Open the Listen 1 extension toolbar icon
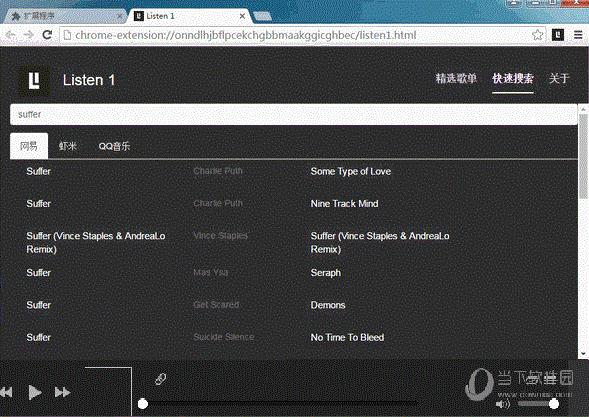This screenshot has width=589, height=417. (558, 35)
